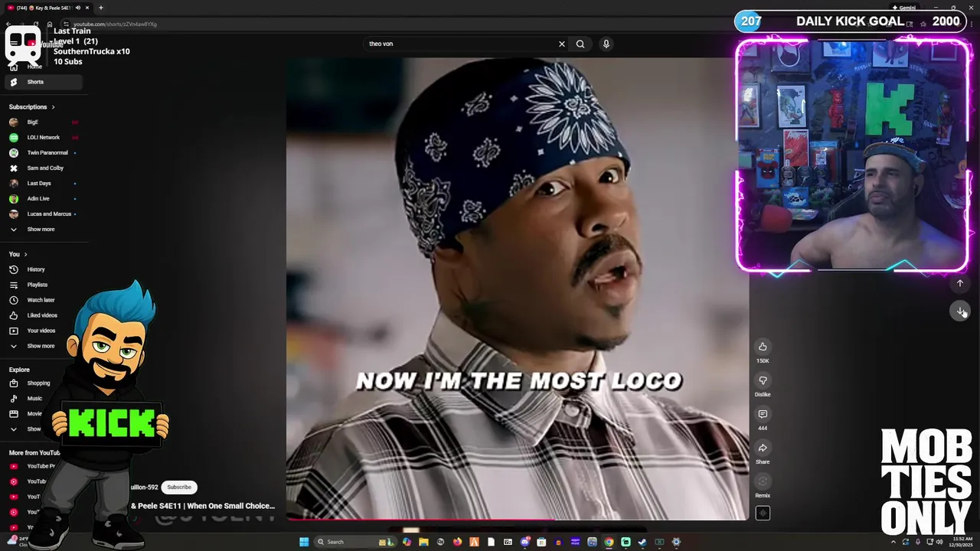Open the BigE subscription channel
Viewport: 980px width, 551px height.
44,122
